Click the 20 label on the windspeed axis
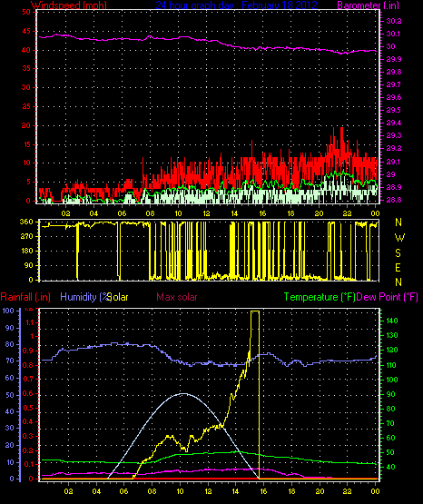The width and height of the screenshot is (423, 504). 26,125
